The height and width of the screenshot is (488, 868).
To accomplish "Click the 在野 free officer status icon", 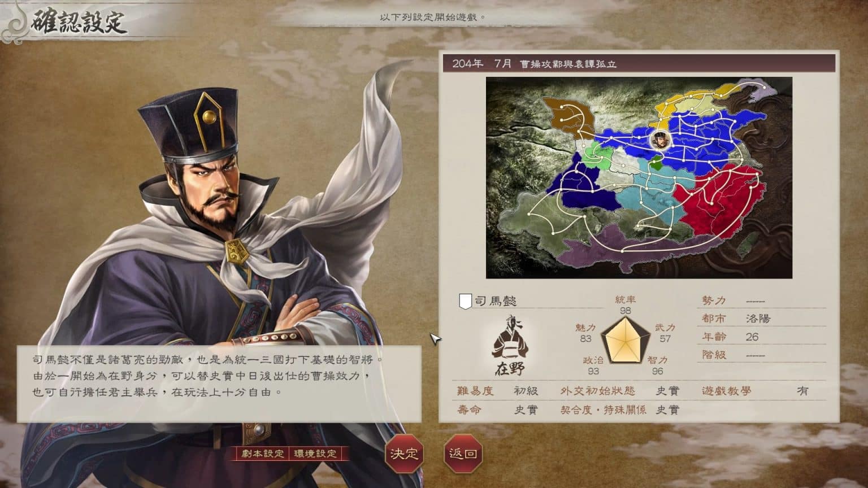I will 510,346.
